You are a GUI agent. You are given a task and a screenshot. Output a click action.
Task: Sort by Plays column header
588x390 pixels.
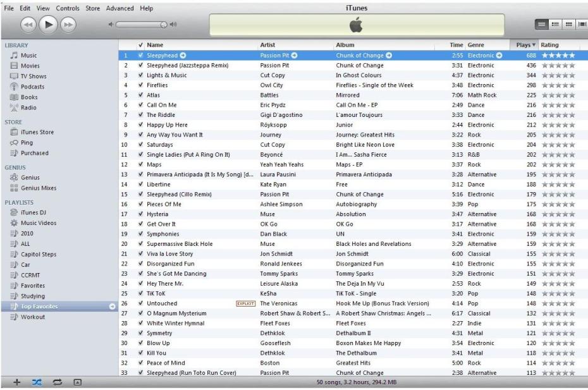(524, 45)
